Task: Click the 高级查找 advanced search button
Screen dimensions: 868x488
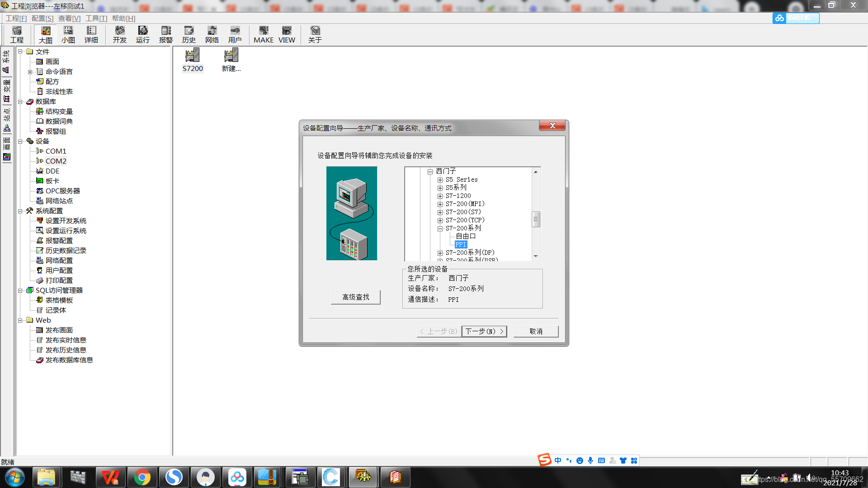Action: (355, 297)
